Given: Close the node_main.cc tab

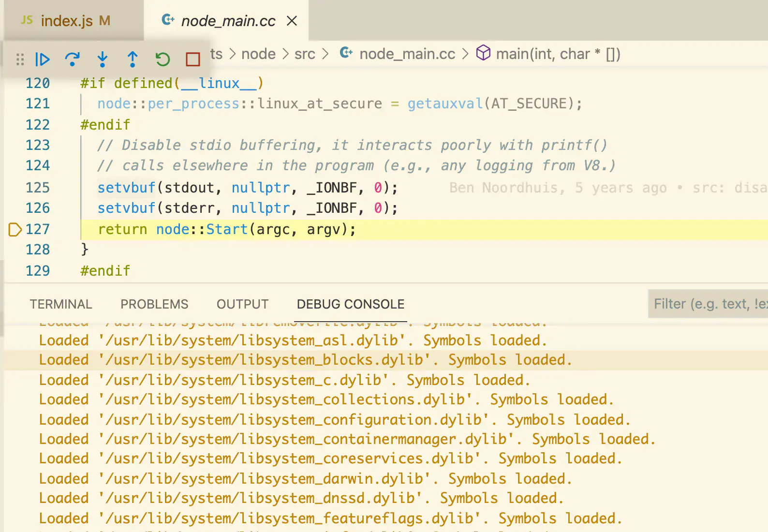Looking at the screenshot, I should 292,21.
